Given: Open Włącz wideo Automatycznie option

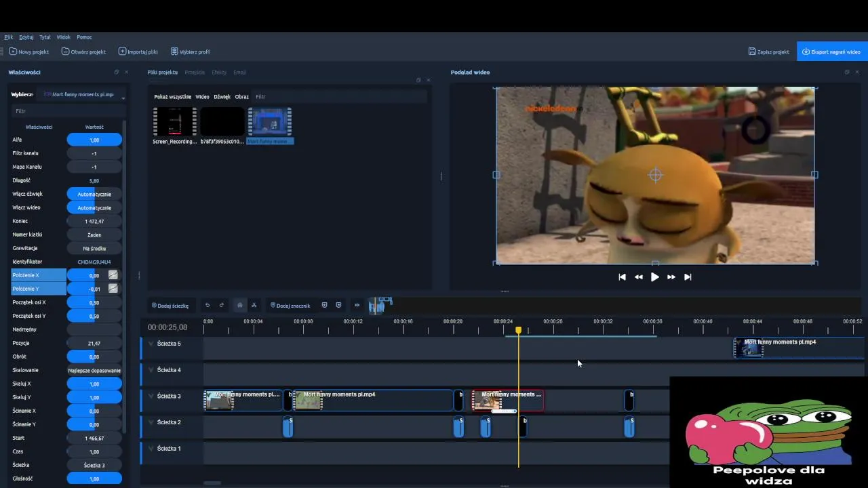Looking at the screenshot, I should pos(94,207).
